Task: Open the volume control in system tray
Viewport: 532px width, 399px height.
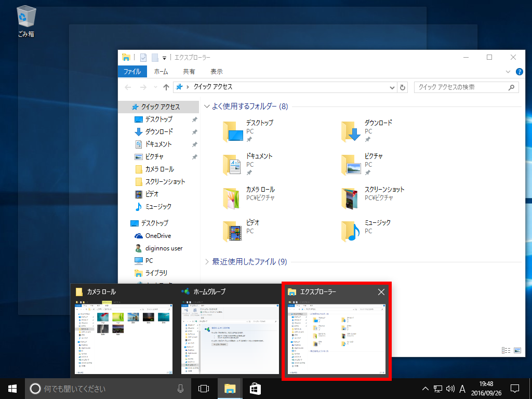Action: 450,389
